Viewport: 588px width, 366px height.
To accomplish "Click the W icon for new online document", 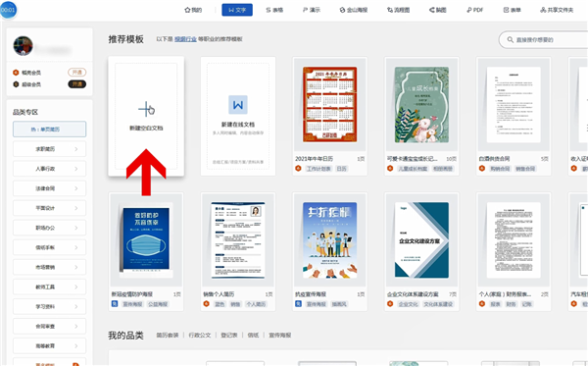I will point(238,105).
